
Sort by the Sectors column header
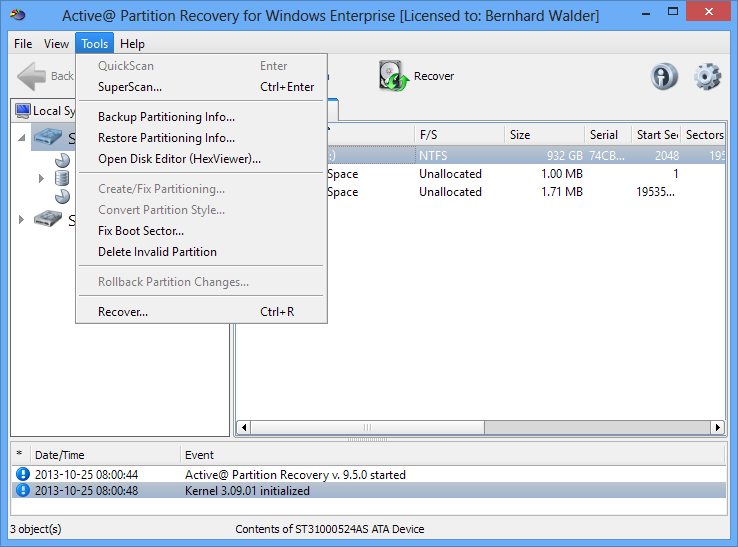[703, 135]
